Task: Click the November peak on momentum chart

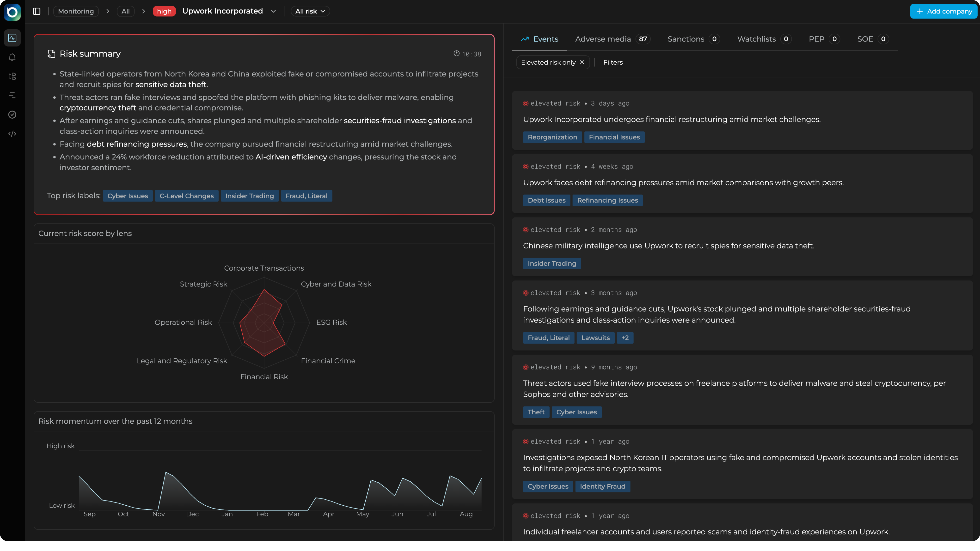Action: (166, 473)
